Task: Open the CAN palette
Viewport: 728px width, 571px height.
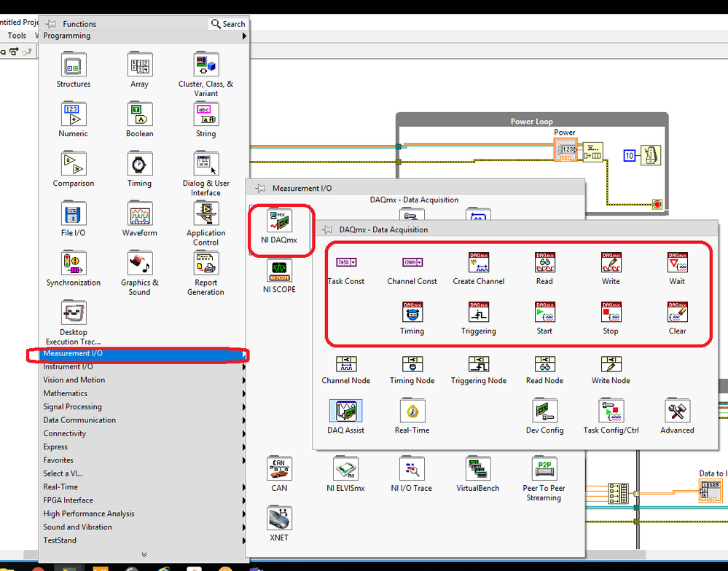Action: click(279, 469)
